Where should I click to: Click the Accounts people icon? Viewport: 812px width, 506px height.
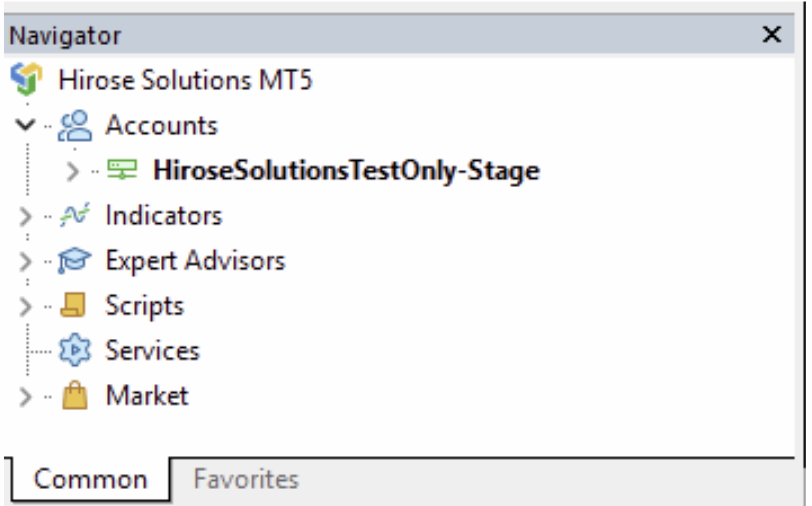[74, 126]
